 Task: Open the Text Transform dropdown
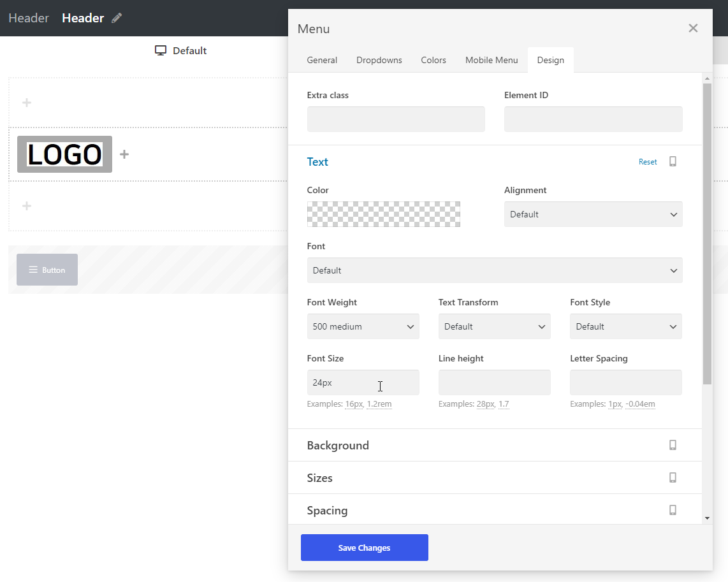495,326
